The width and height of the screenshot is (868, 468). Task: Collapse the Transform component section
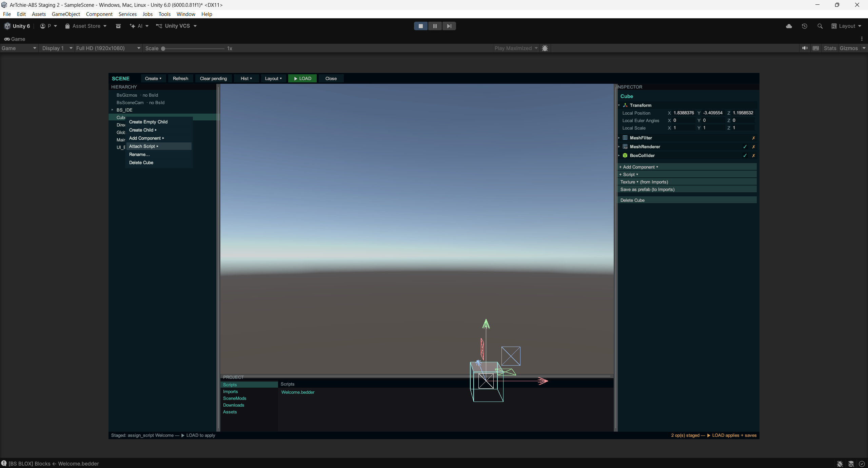point(619,105)
